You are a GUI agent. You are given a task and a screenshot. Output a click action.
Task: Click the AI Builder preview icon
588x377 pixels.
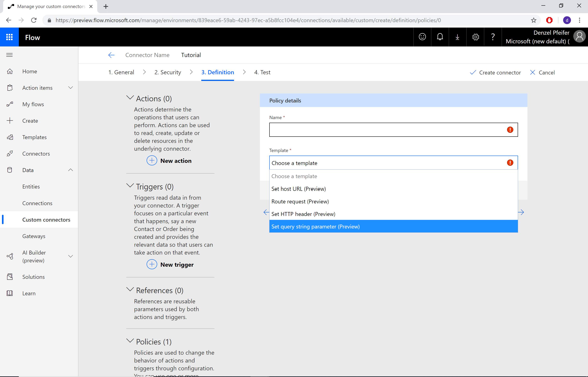click(x=10, y=256)
